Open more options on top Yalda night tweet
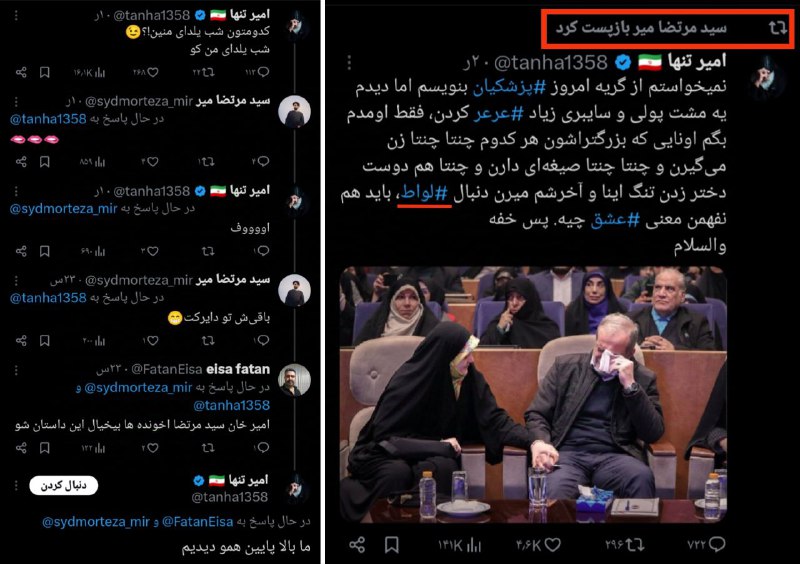 [x=16, y=16]
